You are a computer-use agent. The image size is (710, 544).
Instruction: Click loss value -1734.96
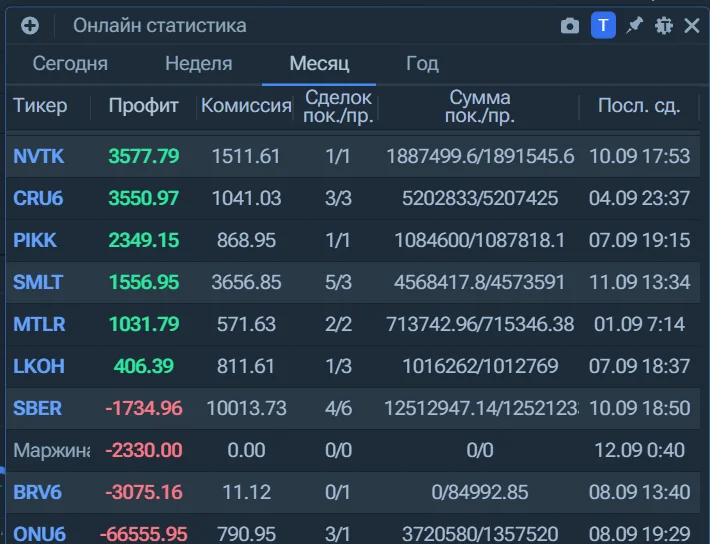coord(144,408)
